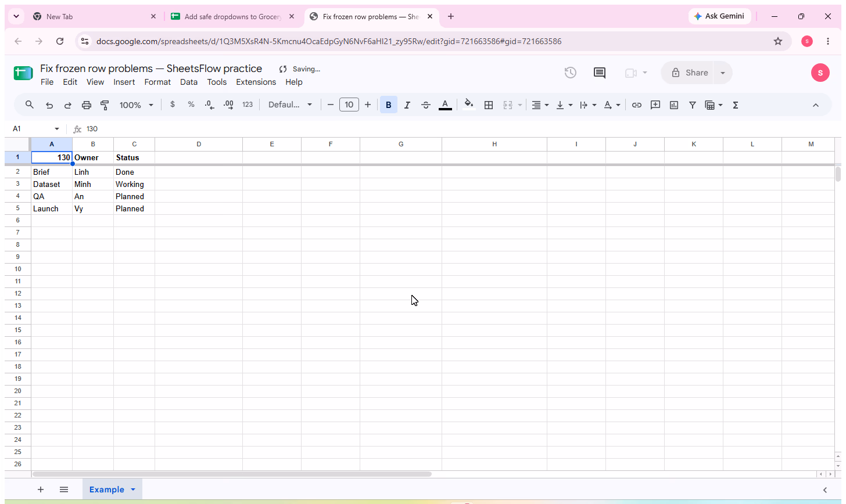Viewport: 846px width, 504px height.
Task: Insert a chart
Action: 674,105
